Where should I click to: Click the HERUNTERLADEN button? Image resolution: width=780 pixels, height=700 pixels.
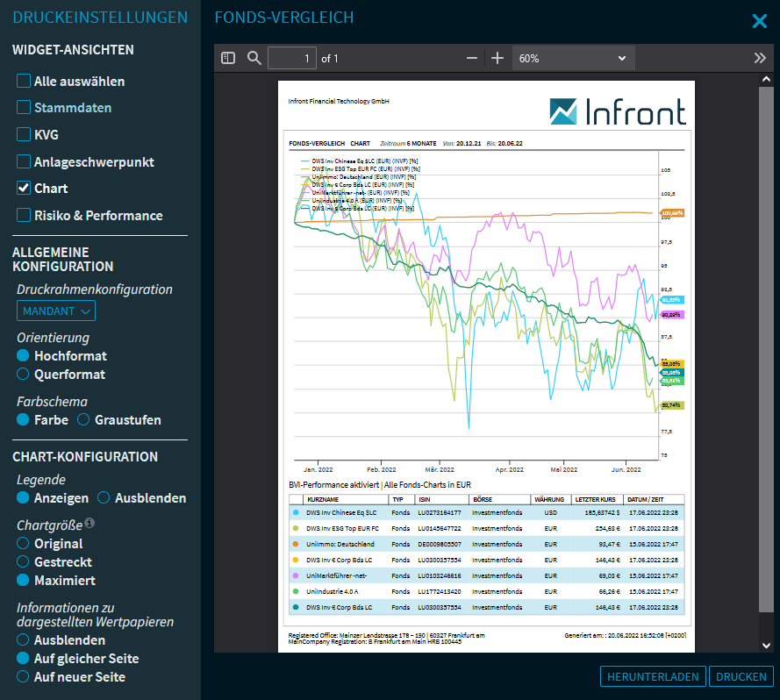(x=653, y=676)
